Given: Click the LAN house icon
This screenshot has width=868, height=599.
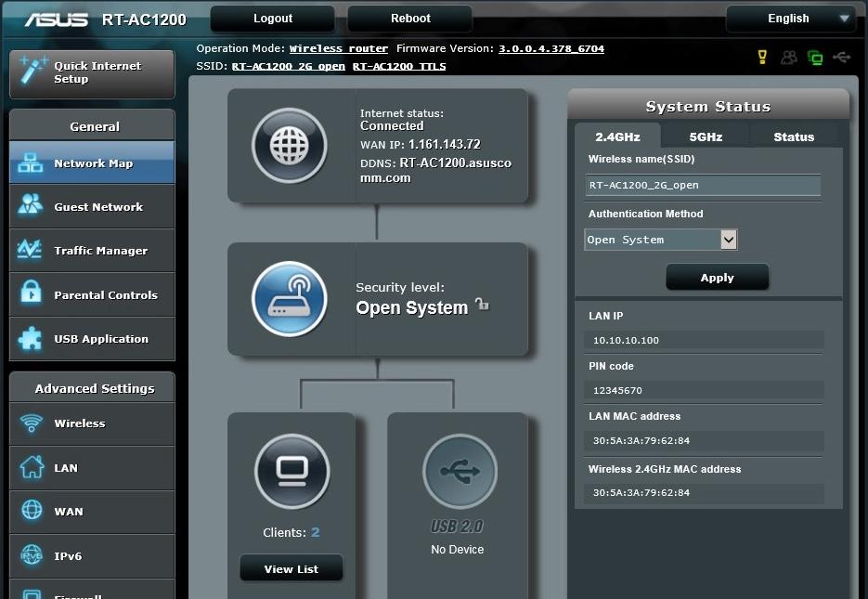Looking at the screenshot, I should tap(32, 467).
